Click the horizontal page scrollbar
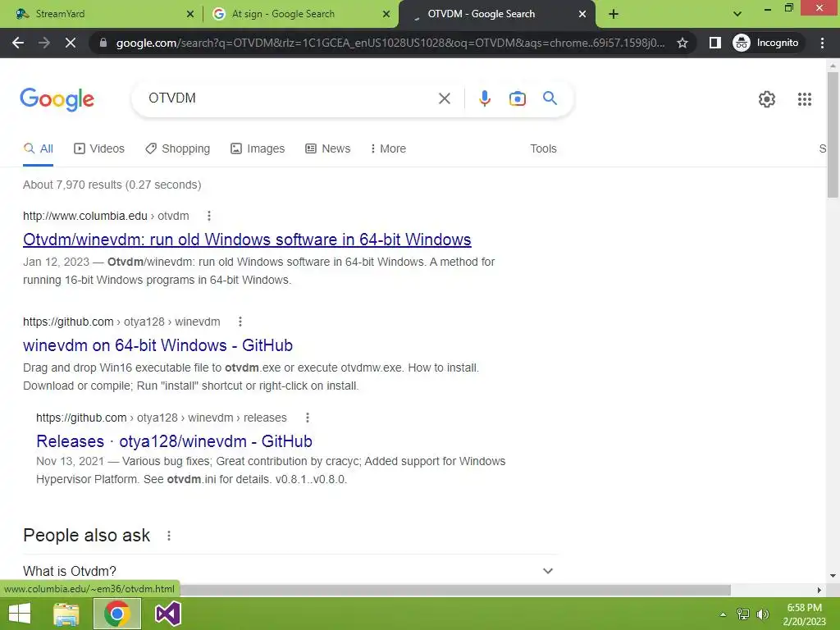840x630 pixels. (x=455, y=591)
